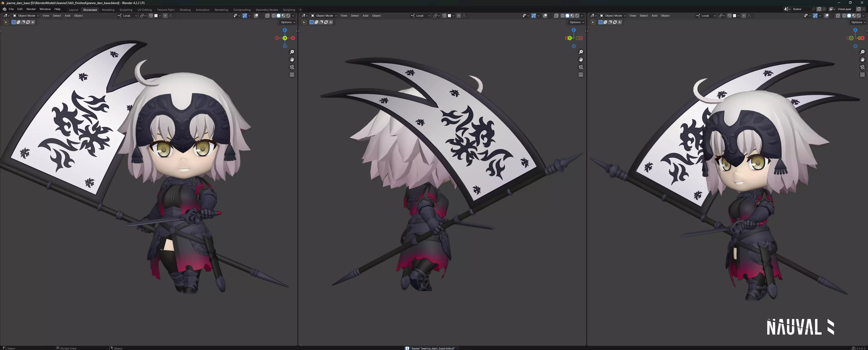Open the Help menu
The height and width of the screenshot is (350, 868).
pos(58,9)
